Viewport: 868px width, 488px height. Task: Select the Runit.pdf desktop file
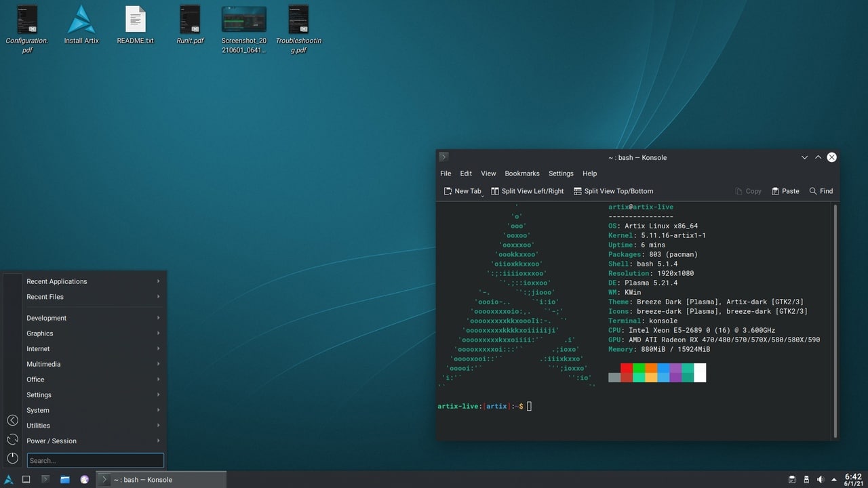pos(190,25)
